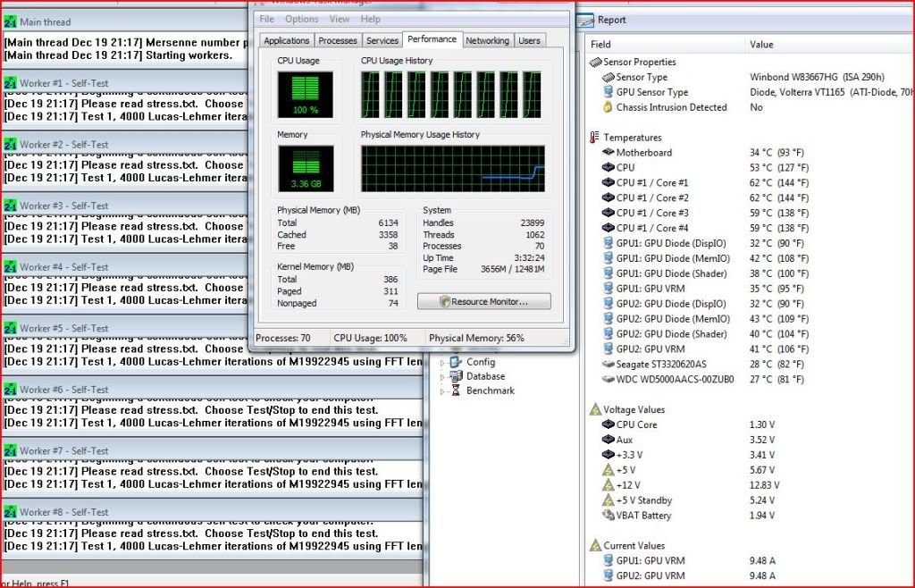Switch to the Processes tab

point(338,40)
